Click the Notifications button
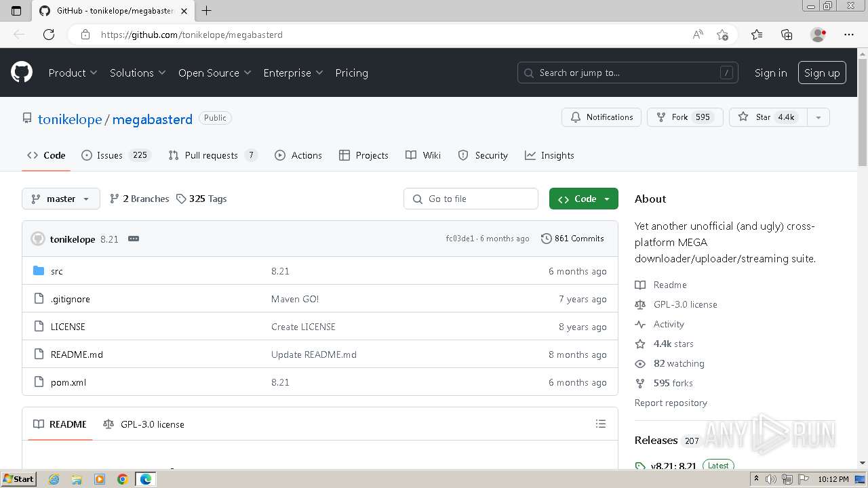The height and width of the screenshot is (488, 868). click(x=601, y=117)
